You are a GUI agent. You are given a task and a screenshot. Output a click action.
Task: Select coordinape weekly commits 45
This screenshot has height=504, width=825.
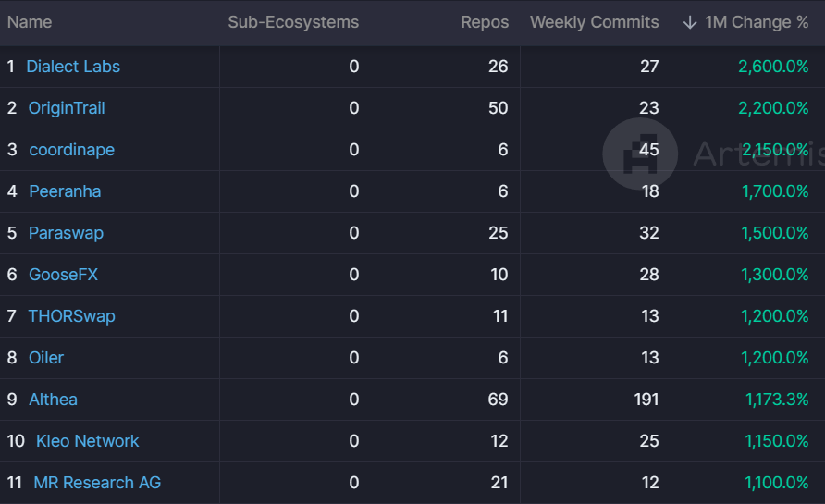648,150
